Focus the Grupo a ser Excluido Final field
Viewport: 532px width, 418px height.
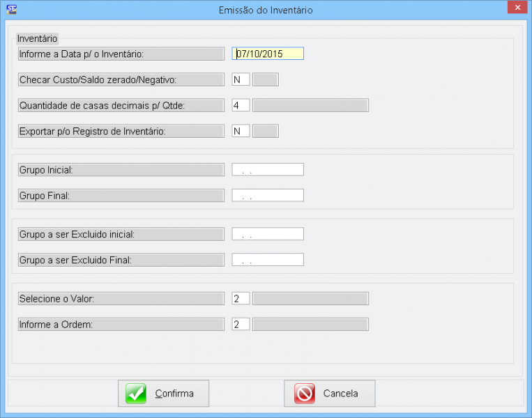click(268, 260)
